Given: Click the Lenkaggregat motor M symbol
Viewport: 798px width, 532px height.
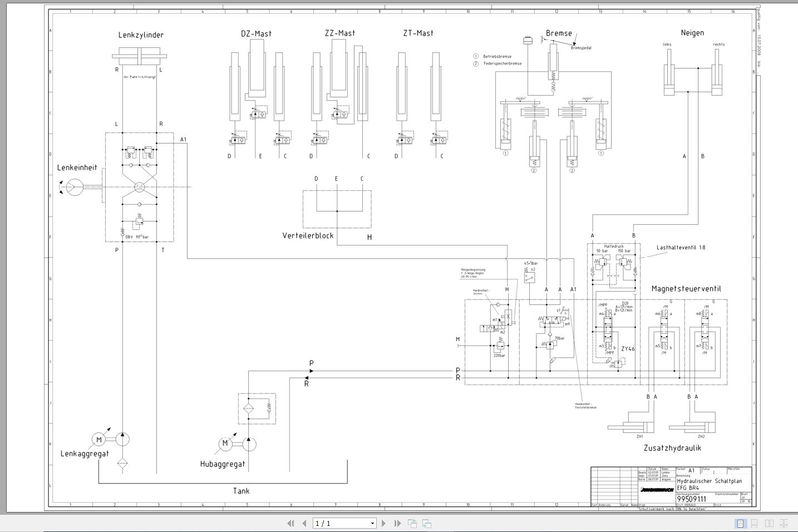Looking at the screenshot, I should 99,440.
